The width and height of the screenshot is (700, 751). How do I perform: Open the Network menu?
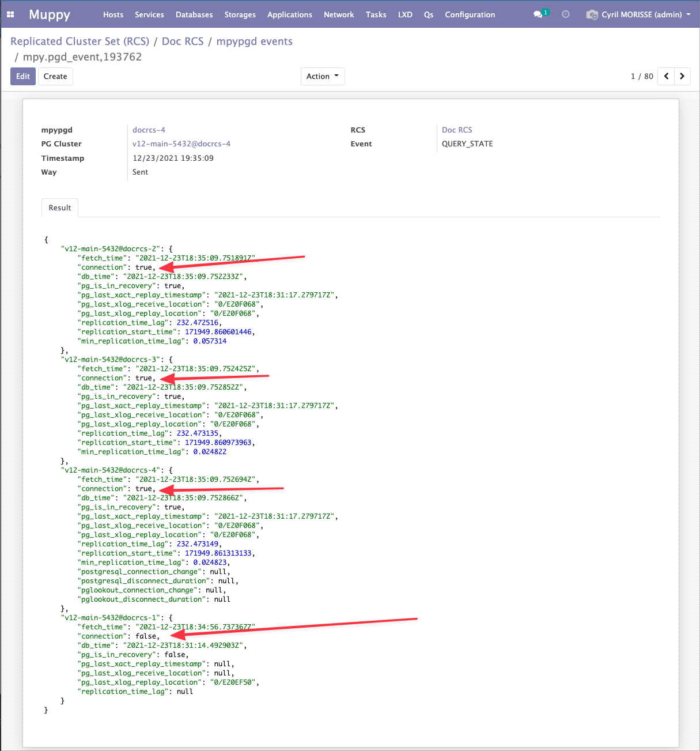point(339,14)
